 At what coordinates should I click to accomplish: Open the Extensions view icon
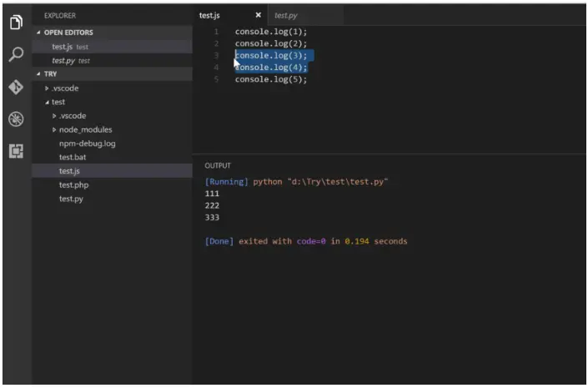click(x=16, y=151)
